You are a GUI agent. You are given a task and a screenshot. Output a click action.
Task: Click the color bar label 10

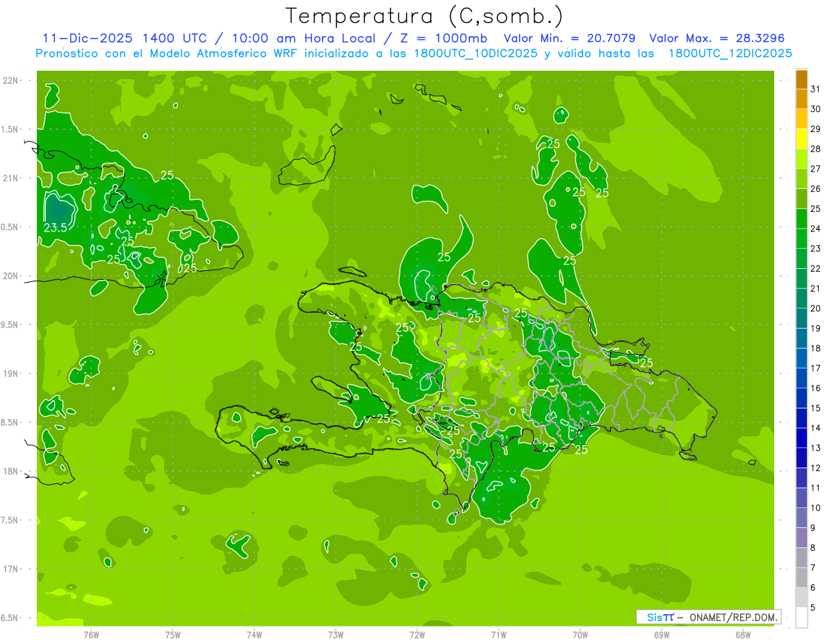815,508
